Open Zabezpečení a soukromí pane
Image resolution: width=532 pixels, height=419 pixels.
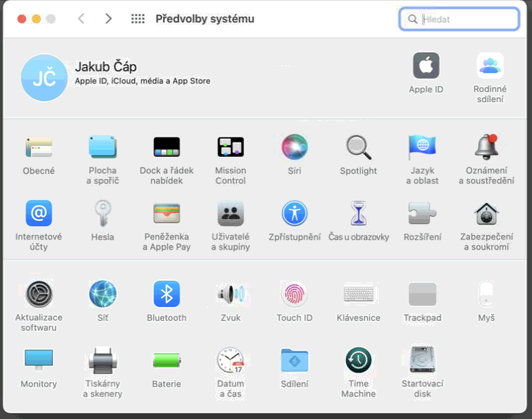point(486,214)
